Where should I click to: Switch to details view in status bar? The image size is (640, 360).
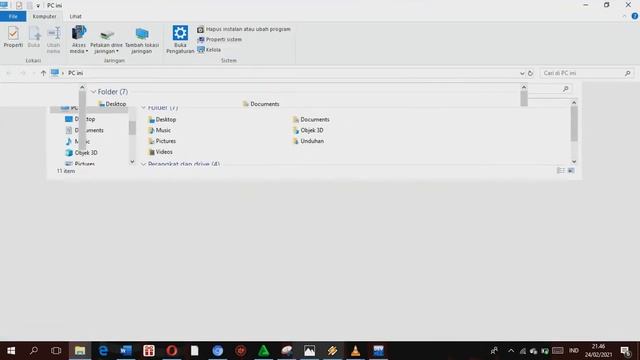click(x=561, y=171)
